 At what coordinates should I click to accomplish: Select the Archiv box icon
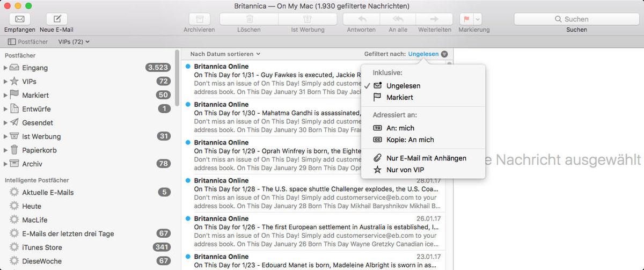coord(14,164)
